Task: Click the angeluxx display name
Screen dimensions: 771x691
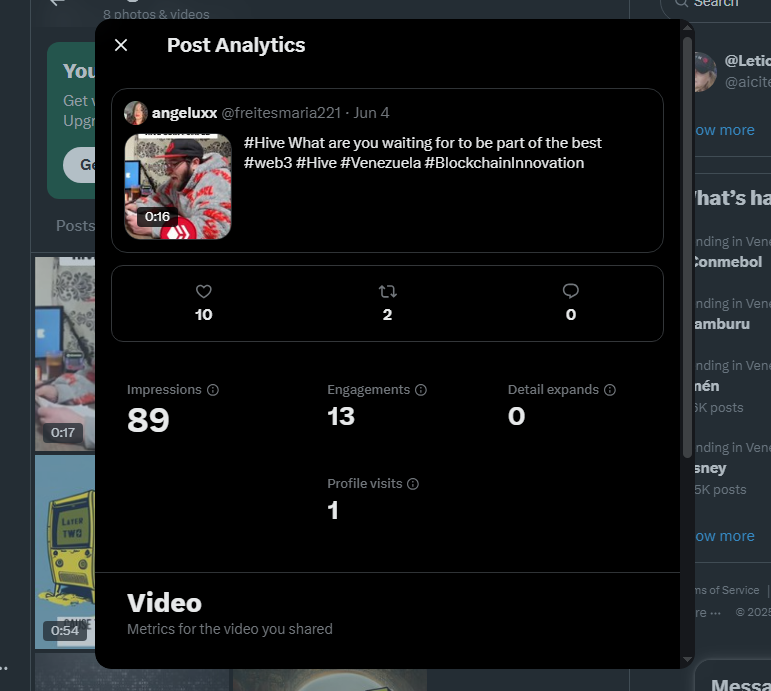Action: (x=184, y=113)
